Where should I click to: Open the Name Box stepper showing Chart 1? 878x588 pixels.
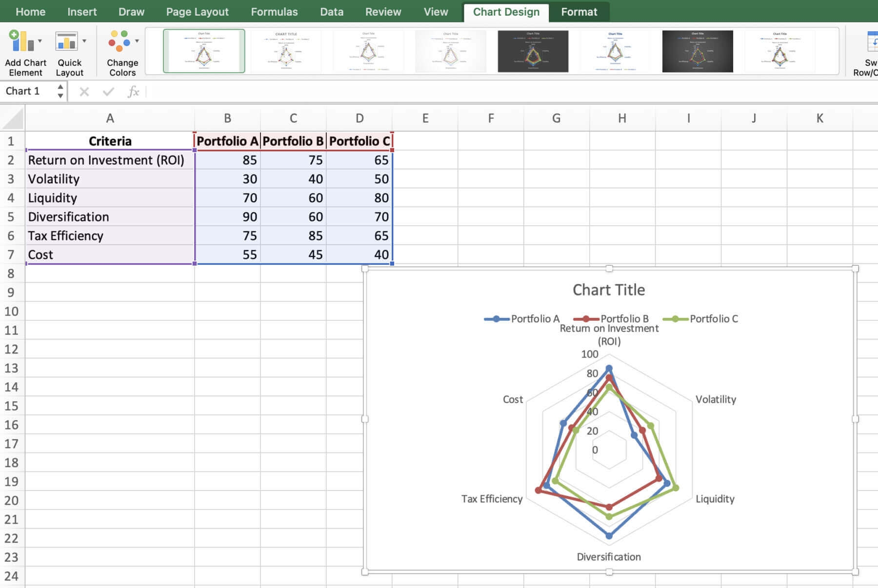[x=60, y=91]
